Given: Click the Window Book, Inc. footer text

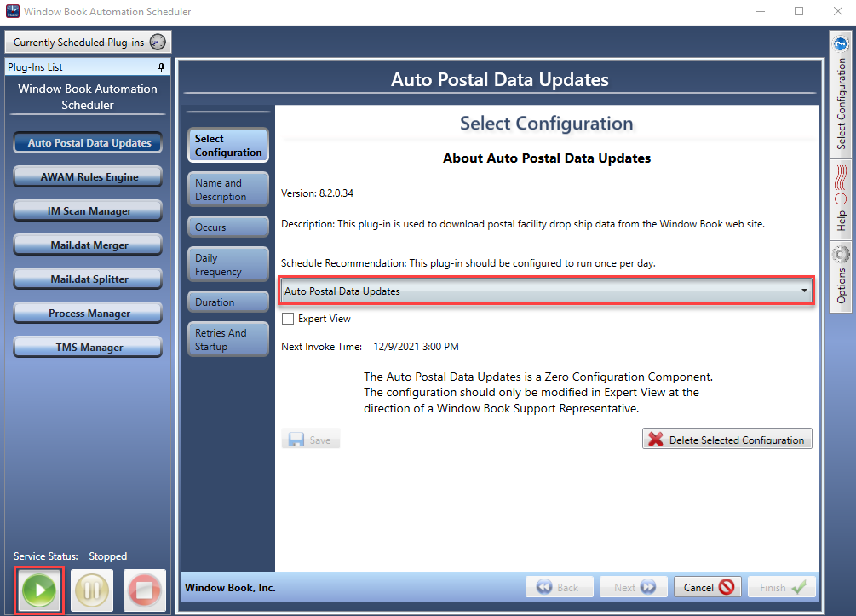Looking at the screenshot, I should pyautogui.click(x=230, y=588).
